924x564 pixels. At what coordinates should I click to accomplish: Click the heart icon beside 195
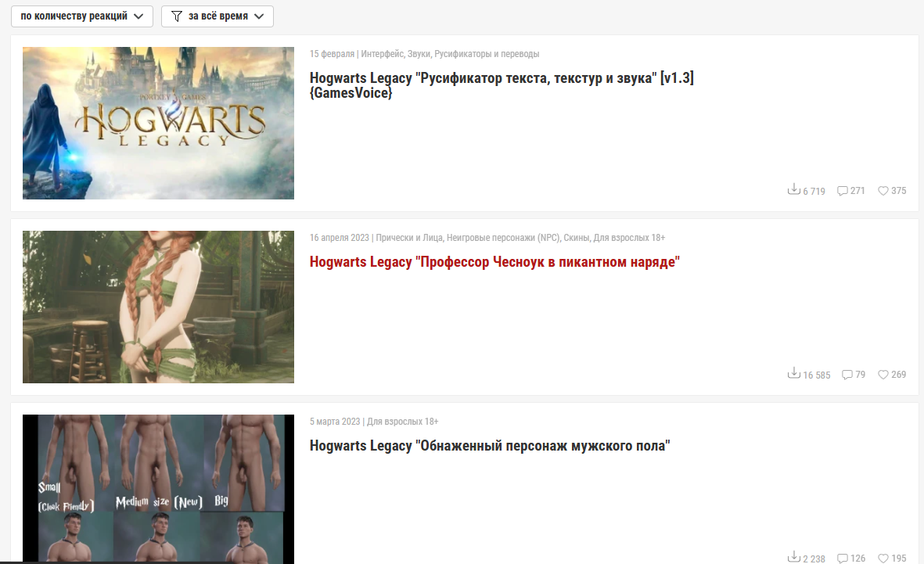883,559
